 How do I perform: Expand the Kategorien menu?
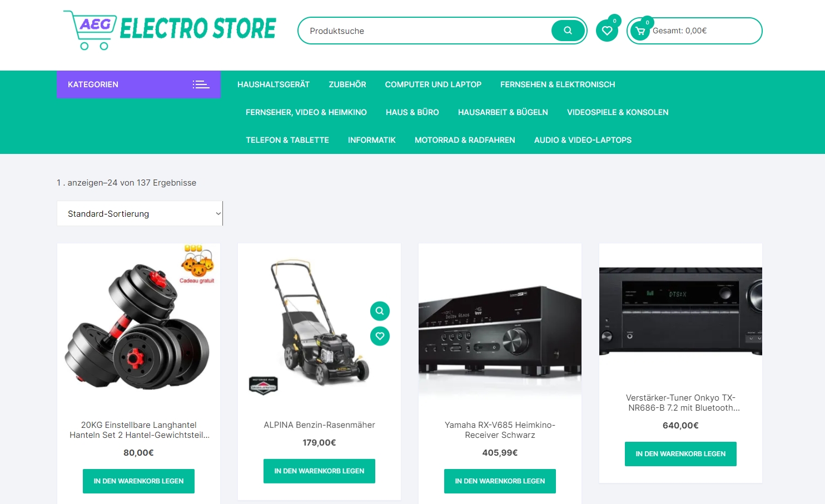coord(138,84)
